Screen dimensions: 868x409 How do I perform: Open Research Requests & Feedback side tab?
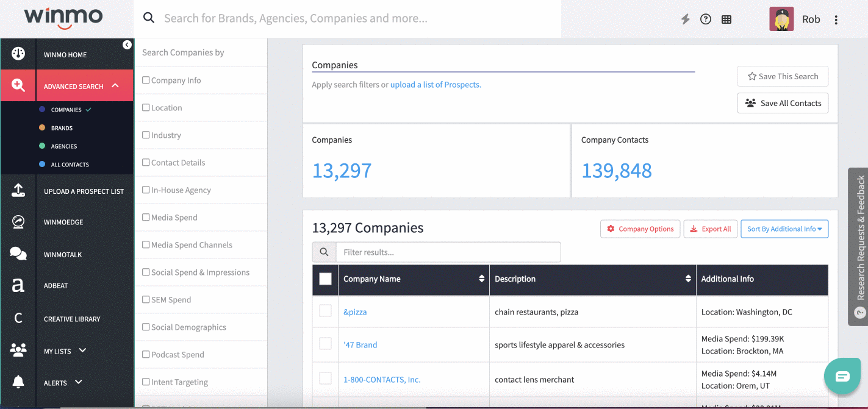[858, 246]
